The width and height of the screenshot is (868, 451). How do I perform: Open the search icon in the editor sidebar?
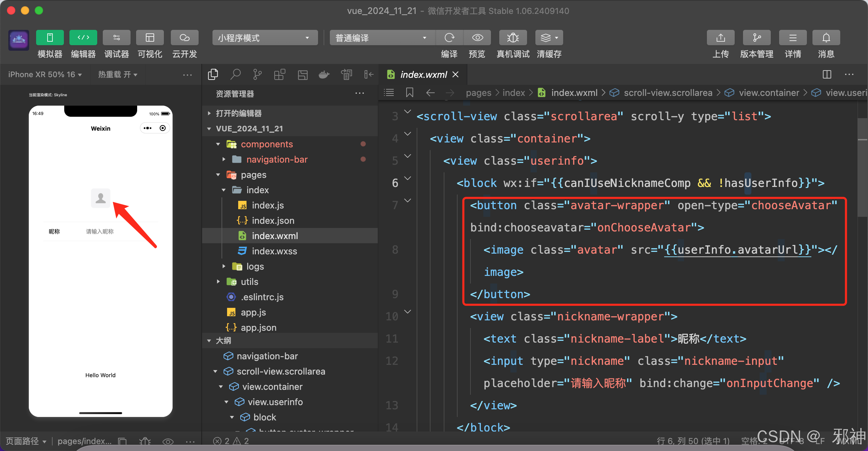(235, 74)
